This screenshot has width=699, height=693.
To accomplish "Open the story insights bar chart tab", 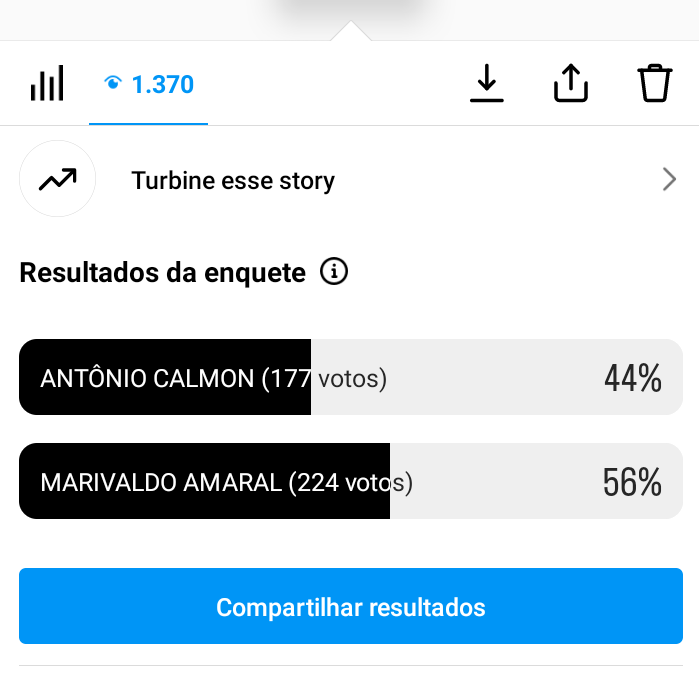I will [47, 84].
